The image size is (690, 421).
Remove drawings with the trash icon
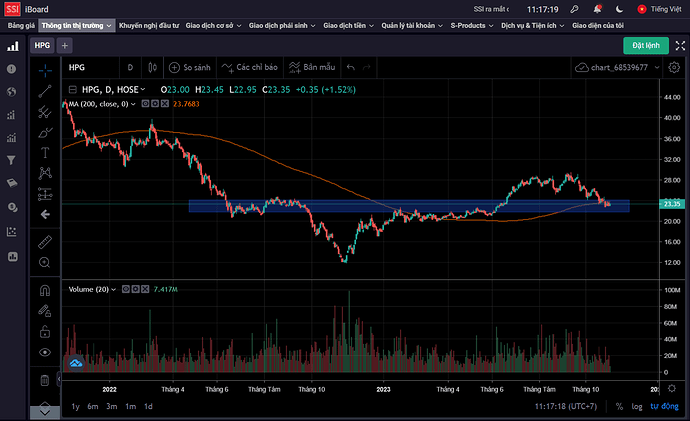click(45, 380)
